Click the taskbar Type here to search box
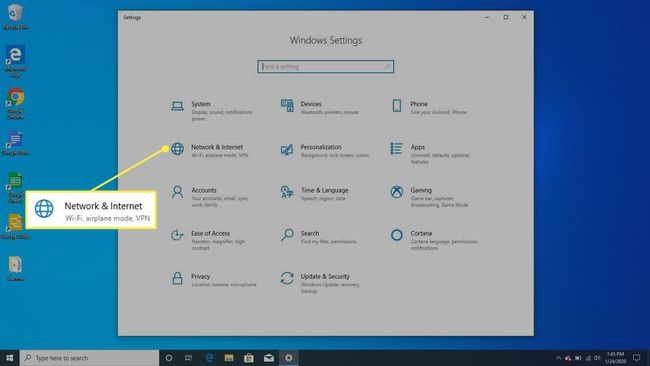Screen dimensions: 650x366 (90, 358)
